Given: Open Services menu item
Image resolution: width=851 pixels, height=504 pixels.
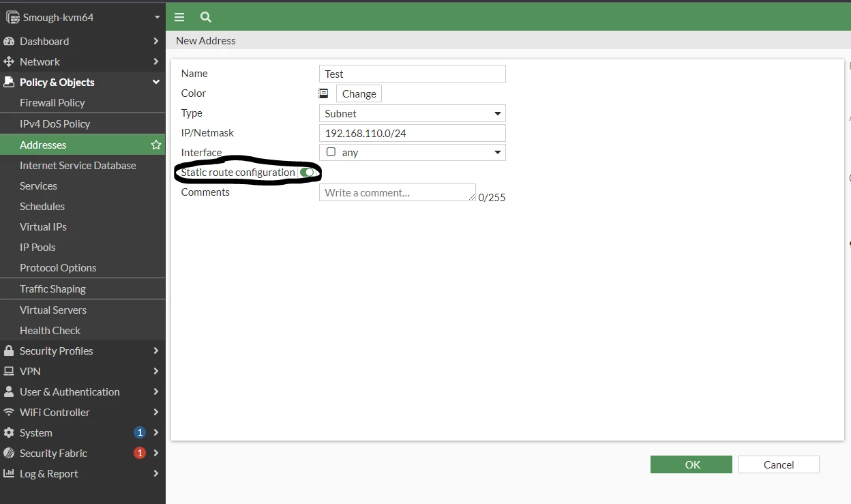Looking at the screenshot, I should click(x=83, y=186).
